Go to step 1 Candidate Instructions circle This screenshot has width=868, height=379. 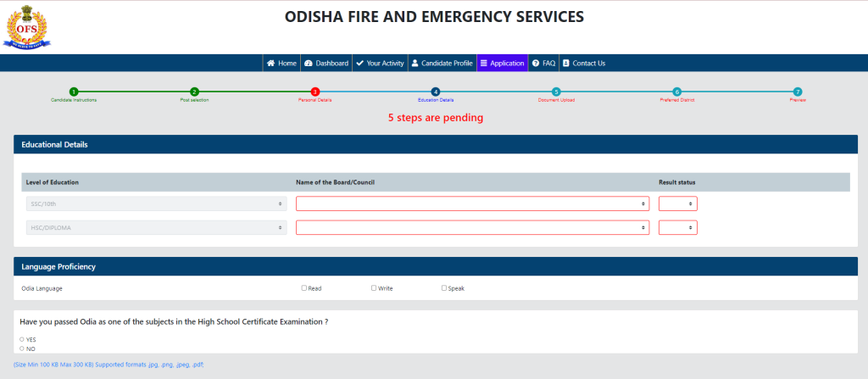click(74, 92)
